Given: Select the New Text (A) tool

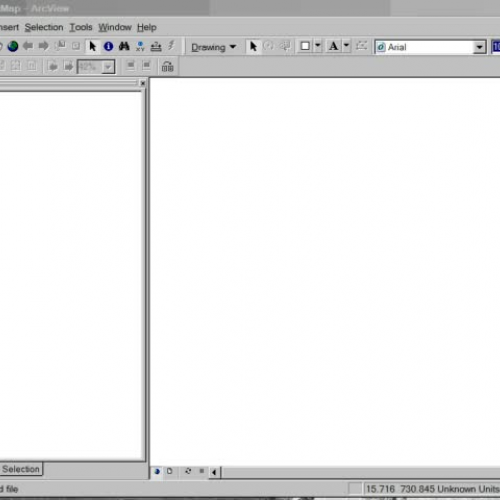Looking at the screenshot, I should [333, 46].
